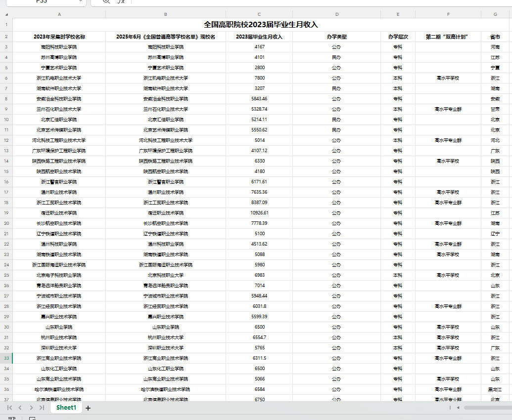The height and width of the screenshot is (420, 512).
Task: Click the add new sheet plus button
Action: pos(88,408)
